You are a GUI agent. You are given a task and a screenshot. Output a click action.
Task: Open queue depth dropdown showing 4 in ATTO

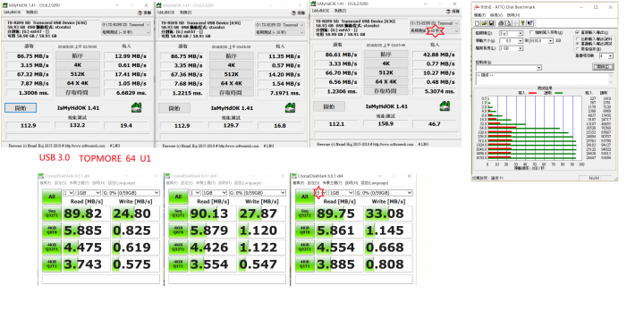pos(606,55)
